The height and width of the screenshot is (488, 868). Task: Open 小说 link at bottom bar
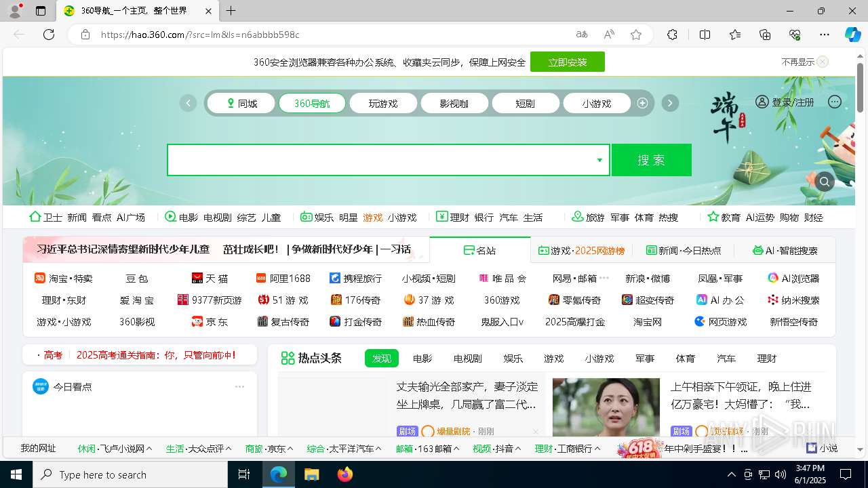click(x=822, y=449)
